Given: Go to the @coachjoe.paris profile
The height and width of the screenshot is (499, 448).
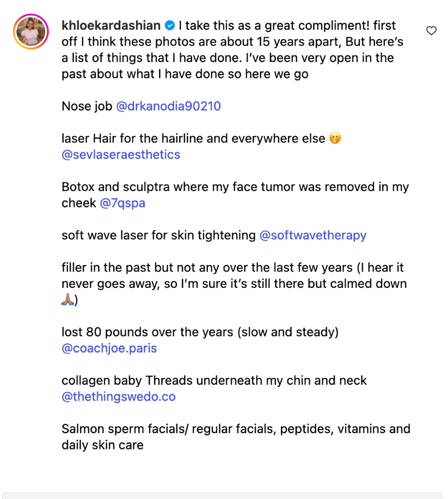Looking at the screenshot, I should (x=109, y=348).
